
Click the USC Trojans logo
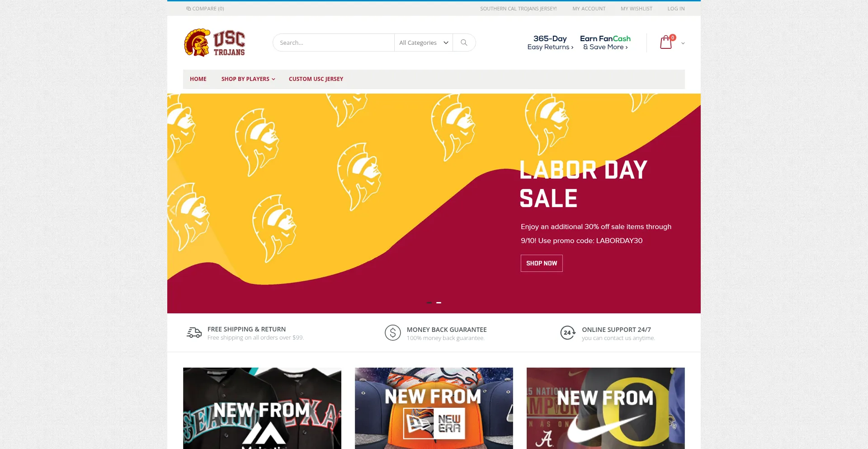point(214,43)
